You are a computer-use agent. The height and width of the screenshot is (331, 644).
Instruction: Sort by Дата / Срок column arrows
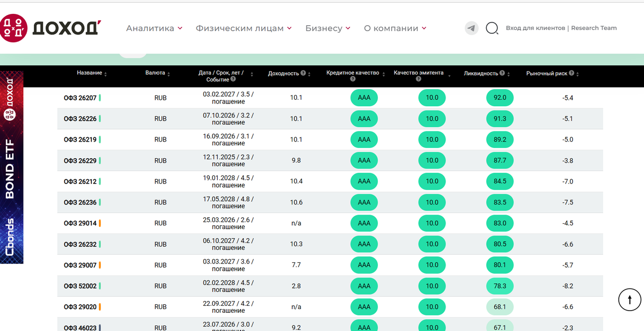click(252, 74)
